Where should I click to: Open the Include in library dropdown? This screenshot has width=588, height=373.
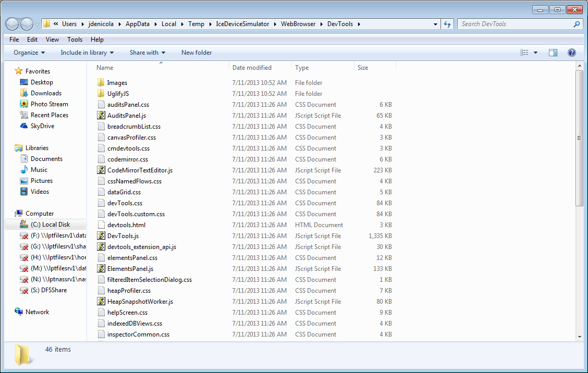click(87, 53)
